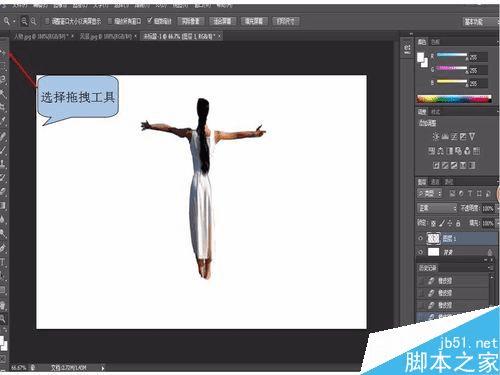Add an Invert adjustment

tap(436, 165)
